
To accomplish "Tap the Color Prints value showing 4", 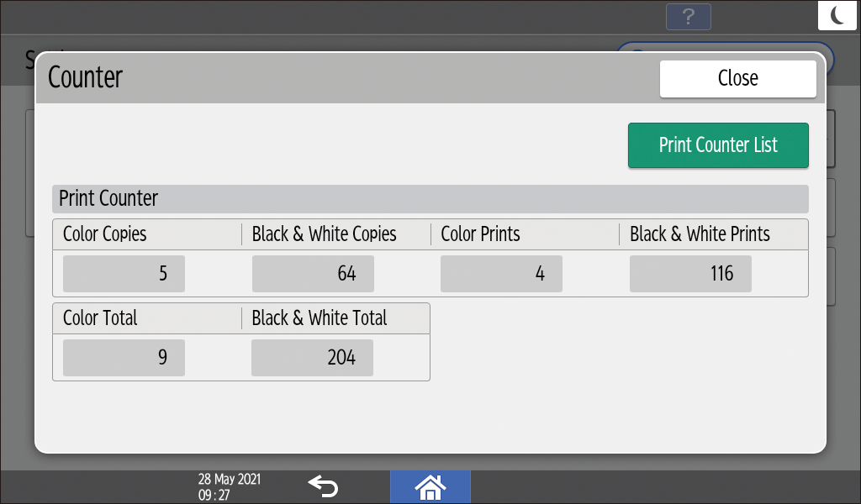I will (501, 274).
